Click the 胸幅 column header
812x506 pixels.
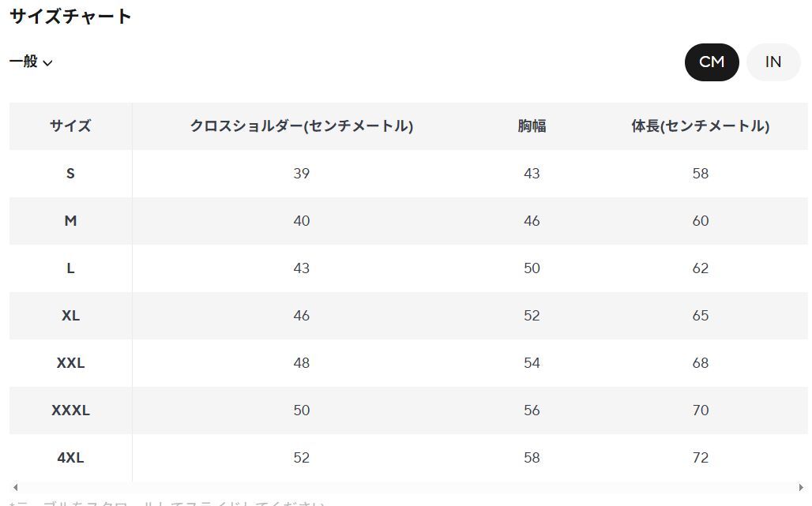click(x=532, y=126)
